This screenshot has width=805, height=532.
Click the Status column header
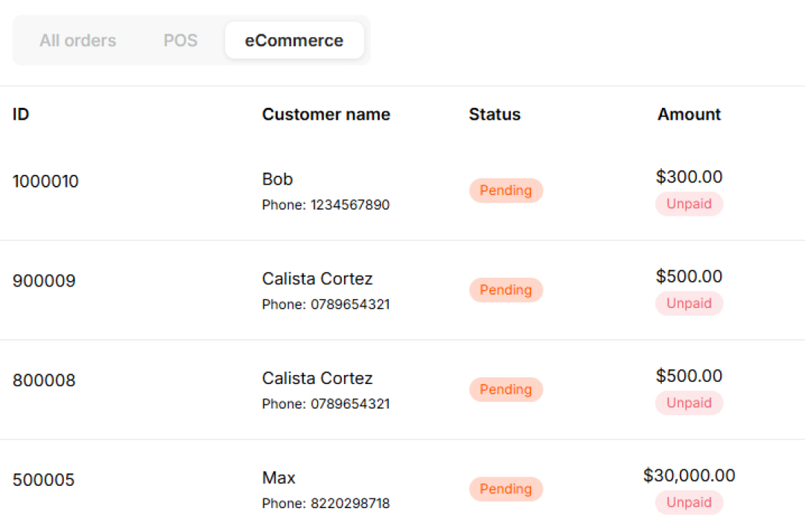tap(494, 114)
